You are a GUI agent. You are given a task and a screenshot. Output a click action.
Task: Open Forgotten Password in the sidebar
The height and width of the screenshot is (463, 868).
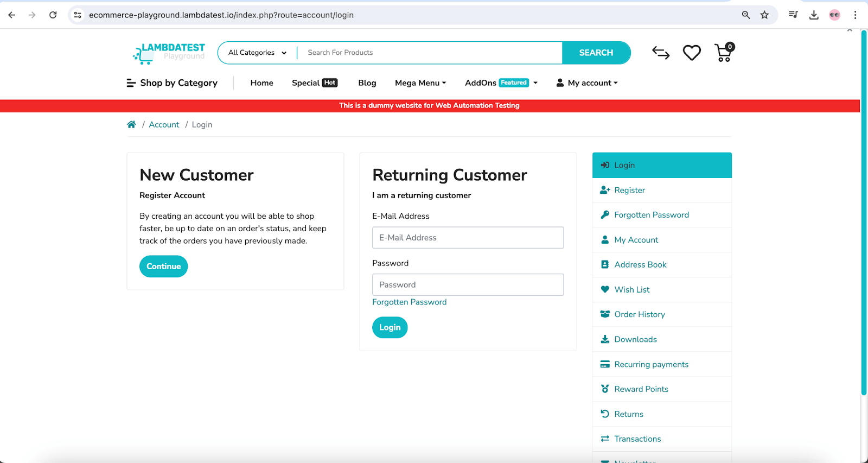pyautogui.click(x=662, y=215)
